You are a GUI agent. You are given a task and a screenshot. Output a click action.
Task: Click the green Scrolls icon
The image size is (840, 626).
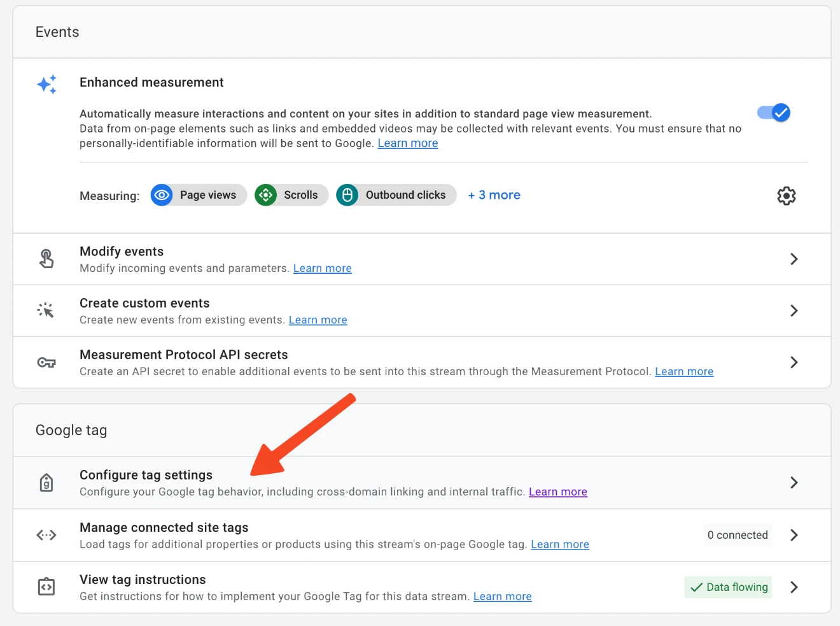pyautogui.click(x=265, y=195)
